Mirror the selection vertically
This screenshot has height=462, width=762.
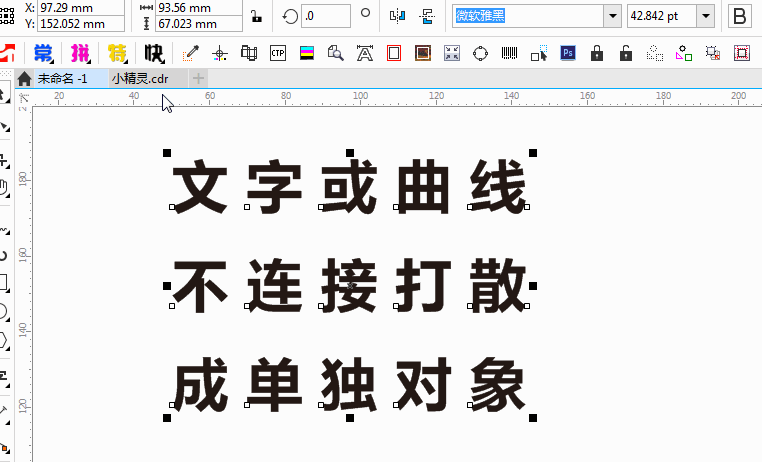point(427,16)
